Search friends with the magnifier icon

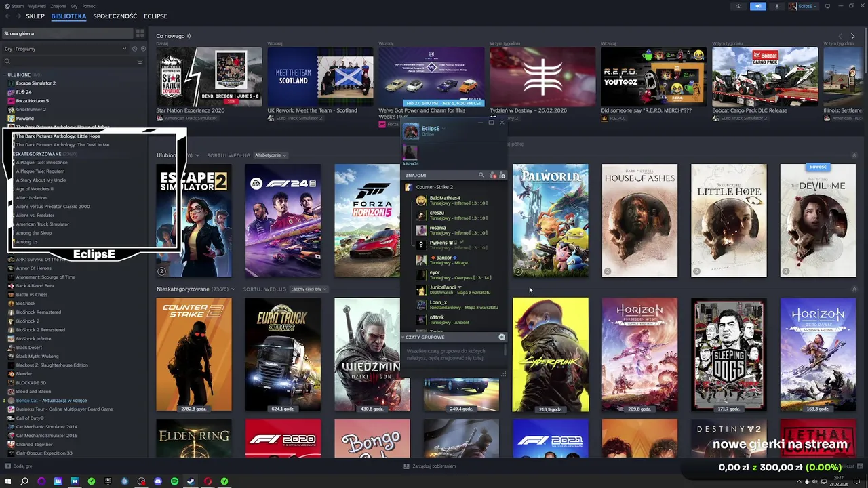point(481,176)
